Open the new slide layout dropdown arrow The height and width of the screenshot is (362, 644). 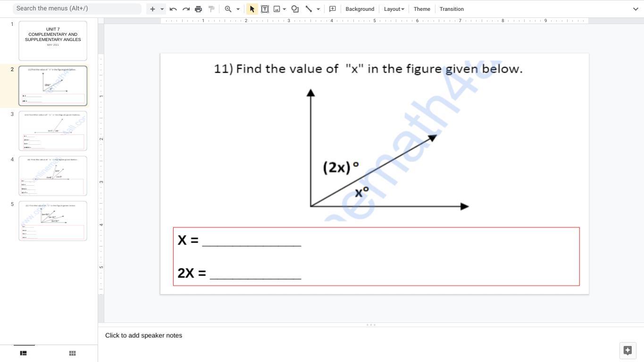pyautogui.click(x=162, y=9)
